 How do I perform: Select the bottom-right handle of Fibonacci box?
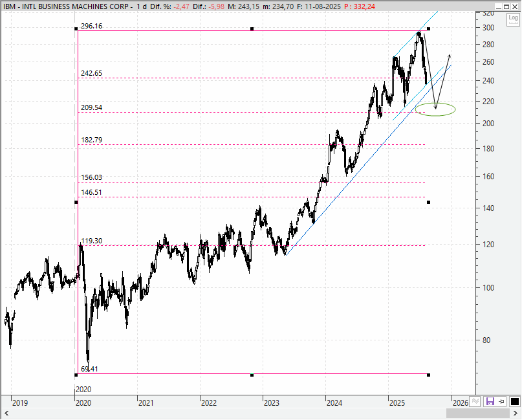428,375
